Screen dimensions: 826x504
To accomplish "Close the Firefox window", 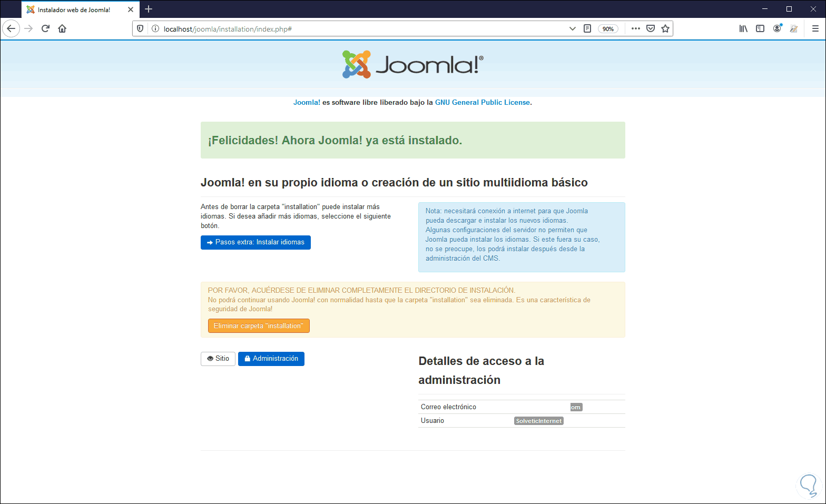I will [x=813, y=9].
